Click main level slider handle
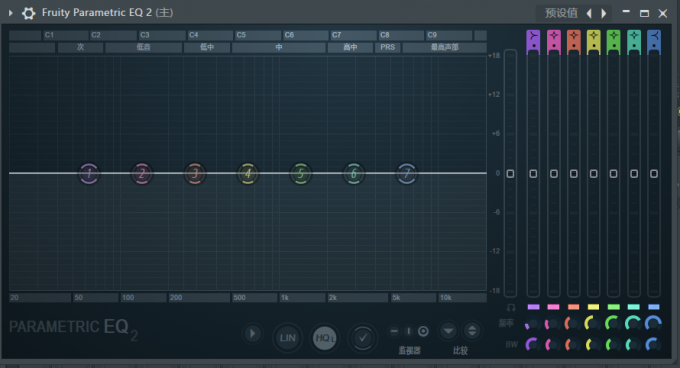680x368 pixels. tap(510, 174)
